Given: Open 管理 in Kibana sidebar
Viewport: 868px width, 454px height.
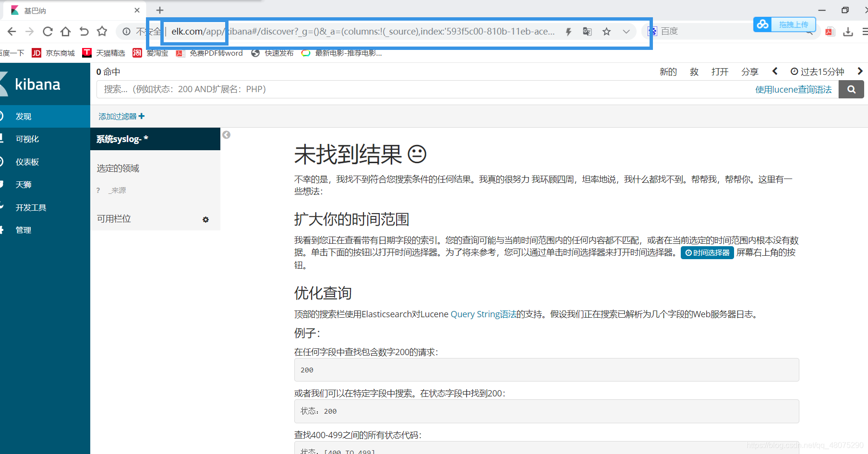Looking at the screenshot, I should pos(45,230).
